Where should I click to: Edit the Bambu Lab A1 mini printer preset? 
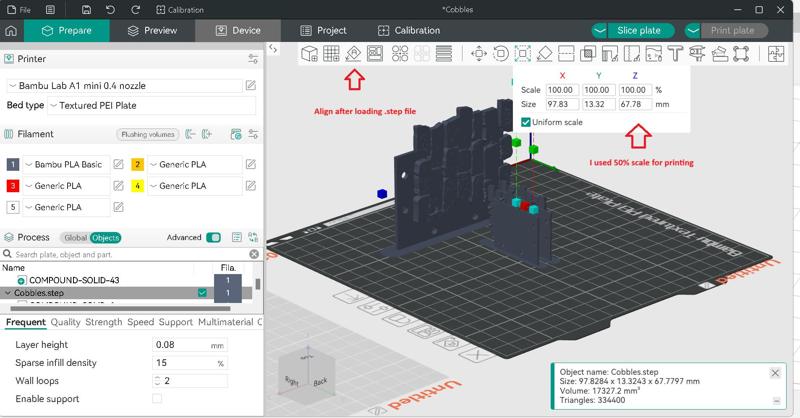pos(251,86)
